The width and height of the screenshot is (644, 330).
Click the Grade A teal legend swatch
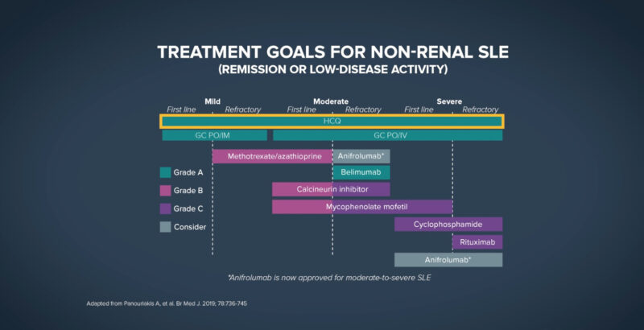[x=165, y=172]
